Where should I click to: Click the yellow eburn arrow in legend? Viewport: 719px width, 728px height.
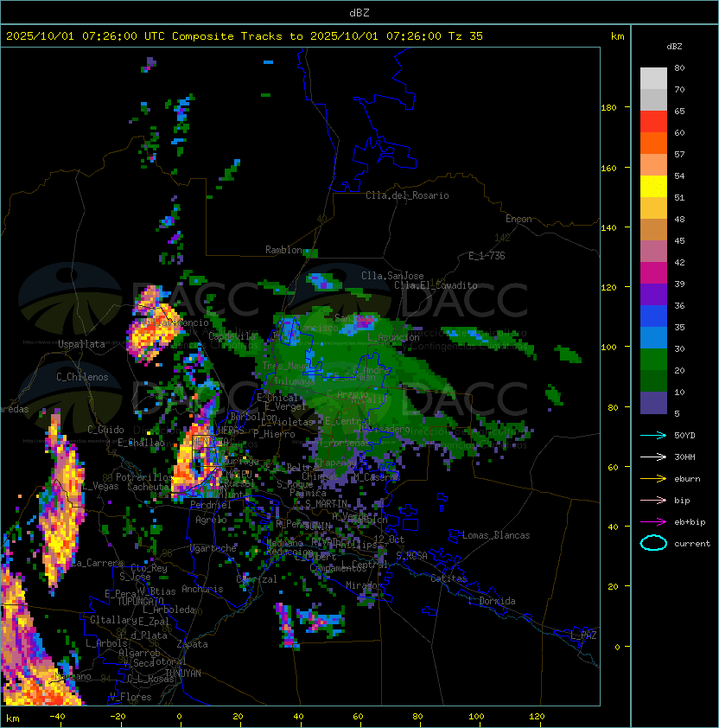pos(653,479)
